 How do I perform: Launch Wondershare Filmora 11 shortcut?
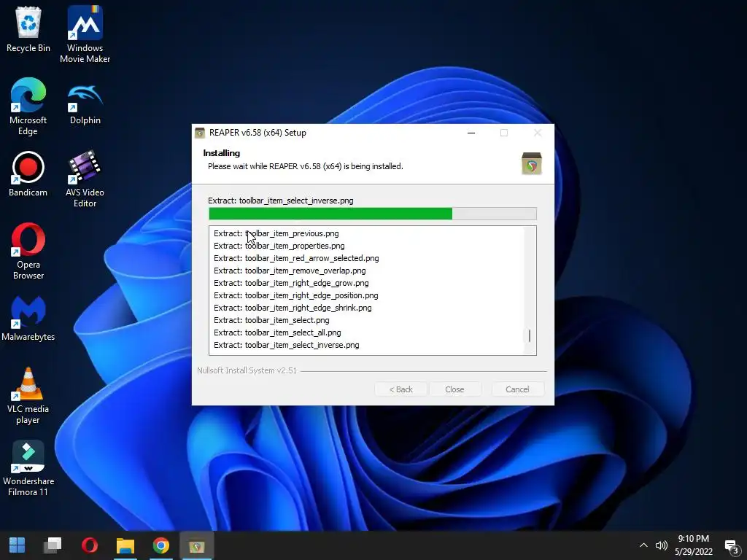(x=28, y=469)
